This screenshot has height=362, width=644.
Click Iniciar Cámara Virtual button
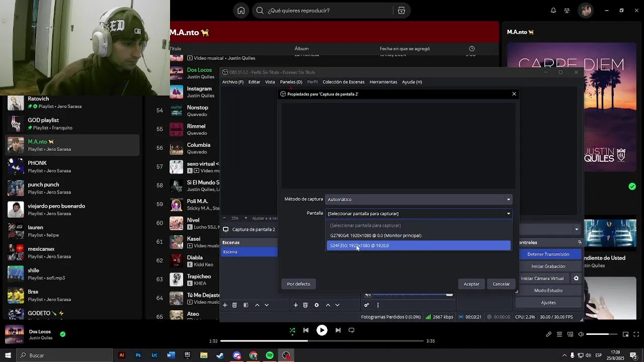(x=543, y=279)
